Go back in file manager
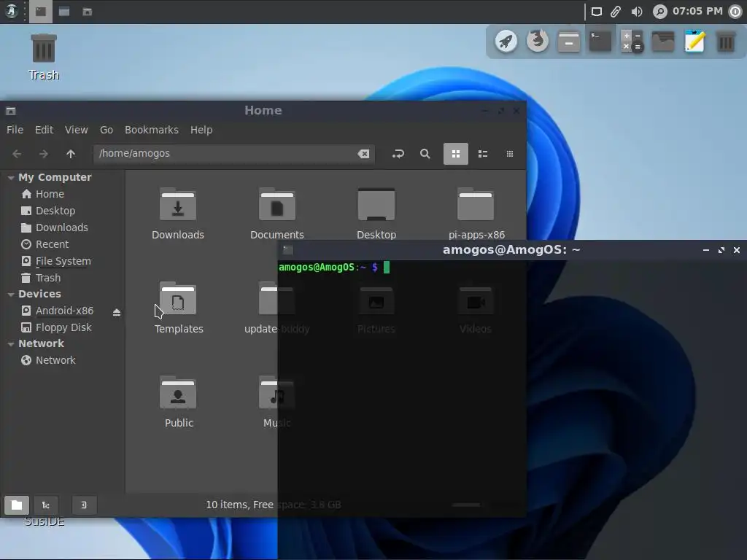The width and height of the screenshot is (747, 560). click(17, 154)
